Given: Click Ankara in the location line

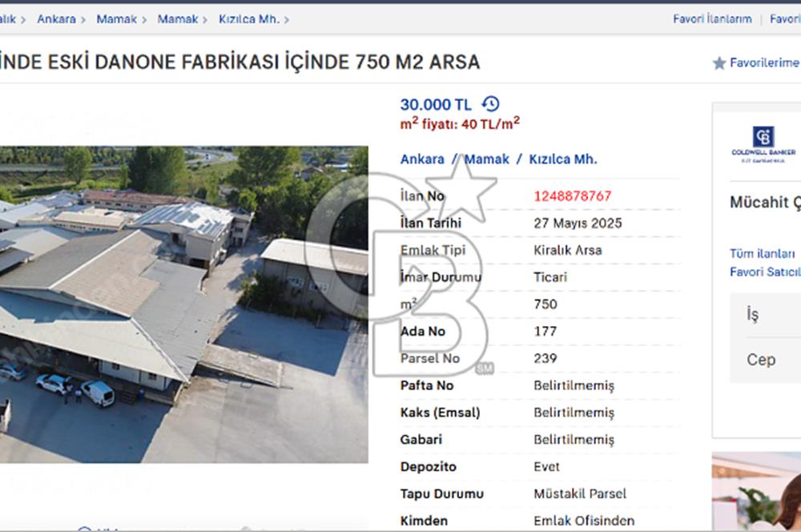Looking at the screenshot, I should 422,159.
